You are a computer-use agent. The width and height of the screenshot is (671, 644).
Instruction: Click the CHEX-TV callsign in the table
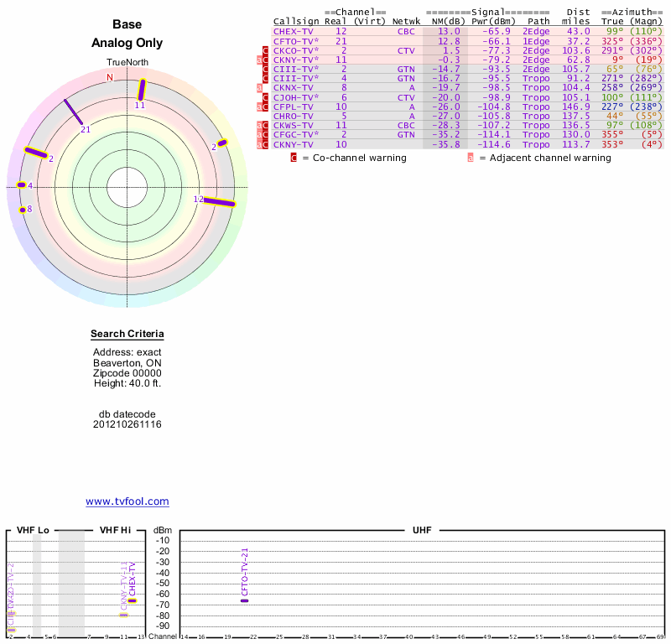pos(293,31)
